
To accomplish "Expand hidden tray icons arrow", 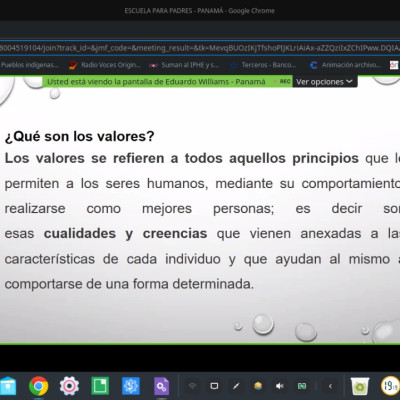I will point(330,386).
